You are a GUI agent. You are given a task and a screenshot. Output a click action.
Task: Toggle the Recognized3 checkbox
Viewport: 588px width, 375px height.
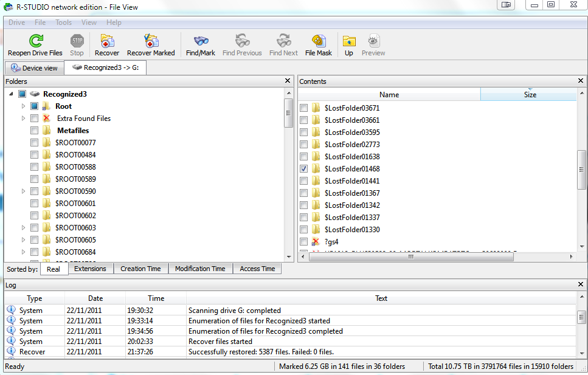(22, 94)
